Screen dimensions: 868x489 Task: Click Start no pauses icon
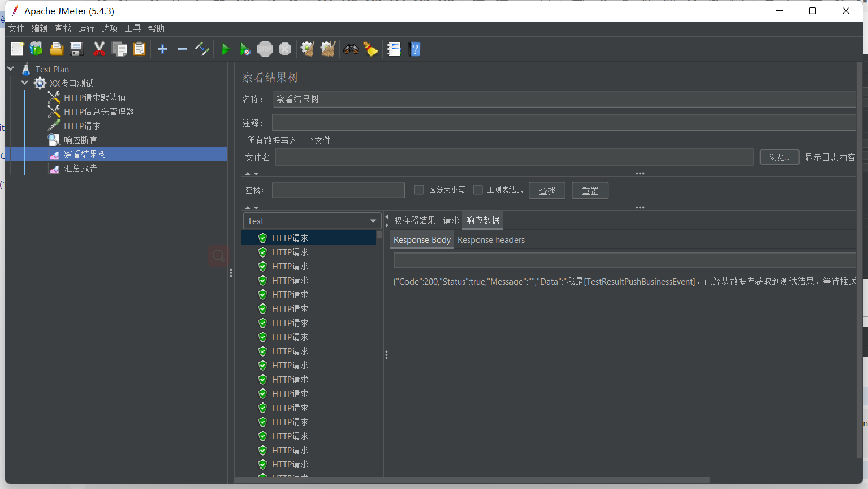coord(245,49)
